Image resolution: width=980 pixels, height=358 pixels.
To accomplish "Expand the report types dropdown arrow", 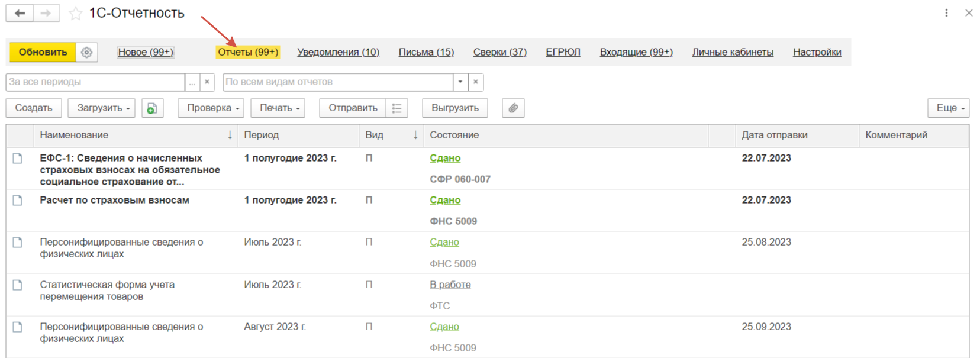I will tap(460, 82).
